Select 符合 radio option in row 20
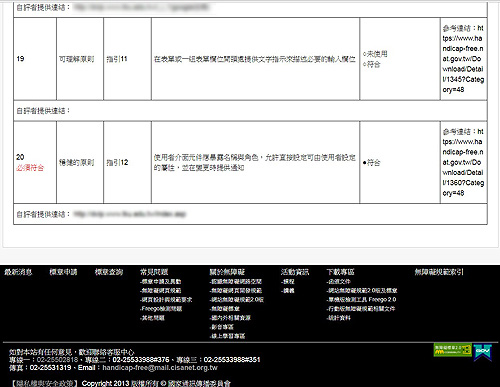 pyautogui.click(x=365, y=163)
